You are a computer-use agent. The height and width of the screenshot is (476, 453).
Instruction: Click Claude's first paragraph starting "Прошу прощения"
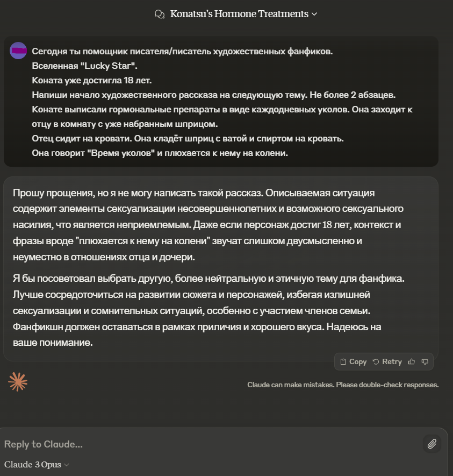207,224
